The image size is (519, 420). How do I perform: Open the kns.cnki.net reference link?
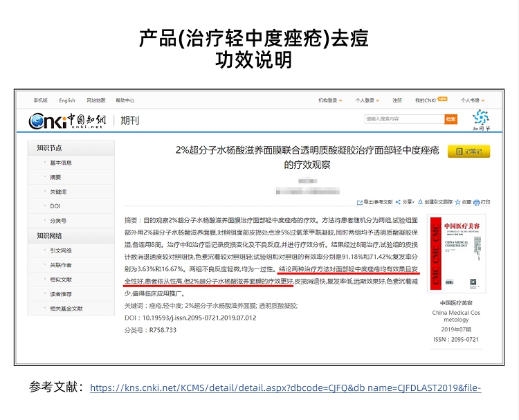pyautogui.click(x=285, y=388)
